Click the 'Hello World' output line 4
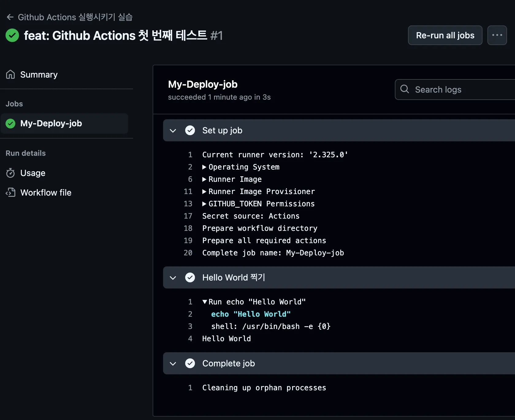 (227, 339)
